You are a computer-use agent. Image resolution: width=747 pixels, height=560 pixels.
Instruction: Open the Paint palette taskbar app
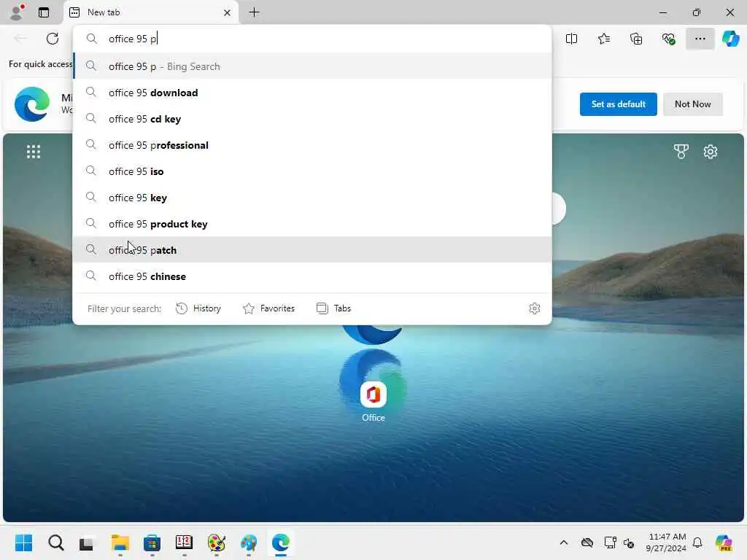216,542
